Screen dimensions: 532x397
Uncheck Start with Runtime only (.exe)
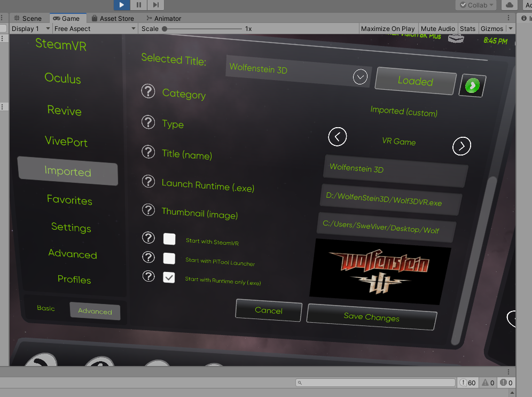169,277
